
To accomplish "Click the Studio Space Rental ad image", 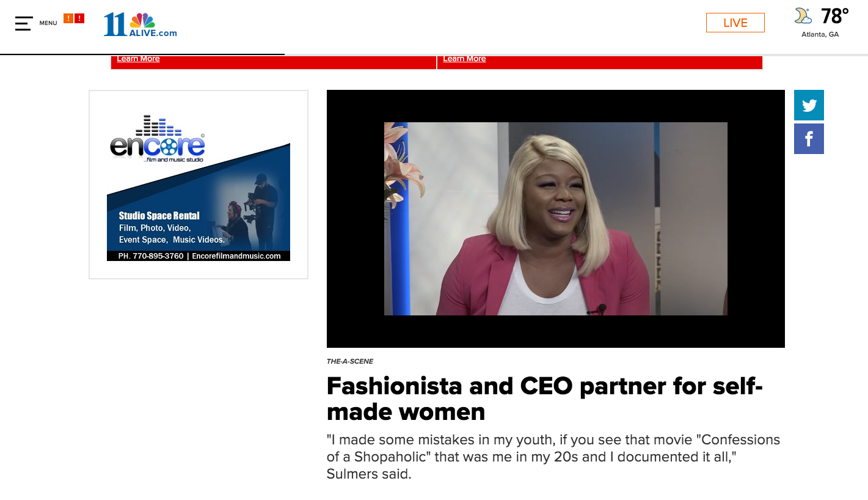I will pos(199,214).
